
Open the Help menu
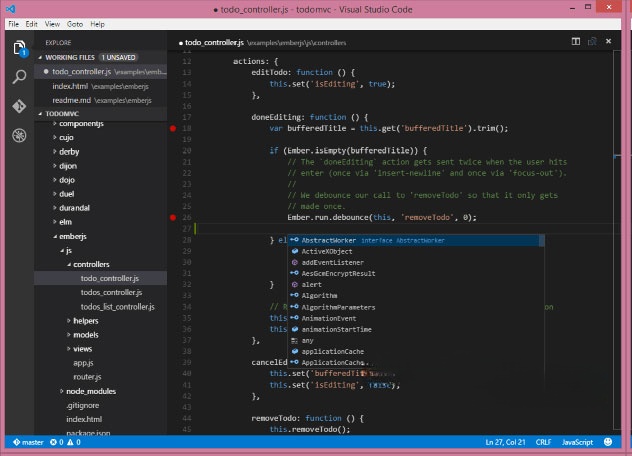(x=98, y=24)
